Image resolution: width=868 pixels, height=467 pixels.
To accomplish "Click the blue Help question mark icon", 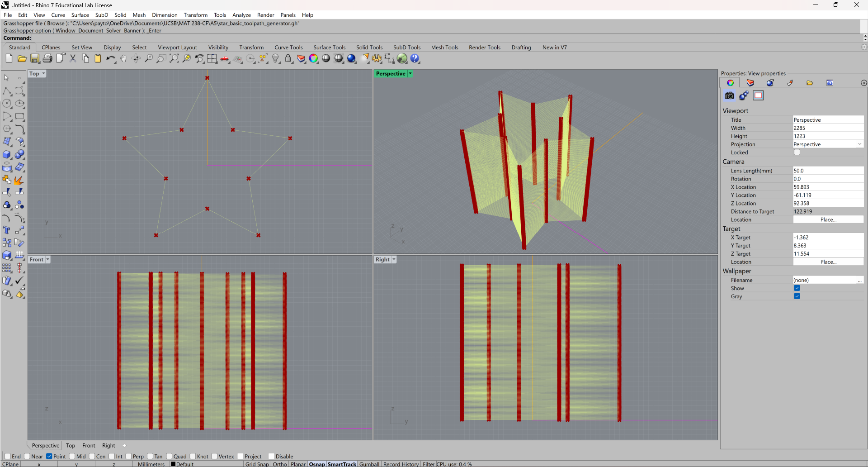I will tap(415, 58).
